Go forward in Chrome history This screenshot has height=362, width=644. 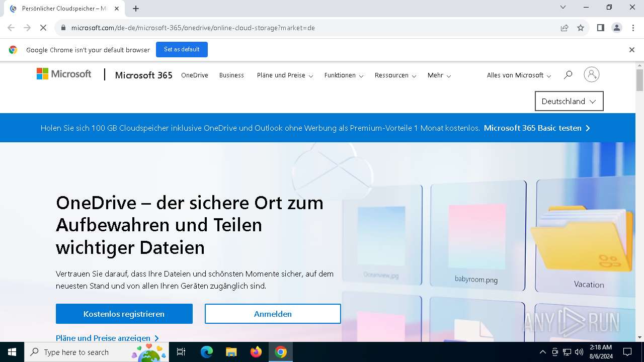tap(27, 28)
